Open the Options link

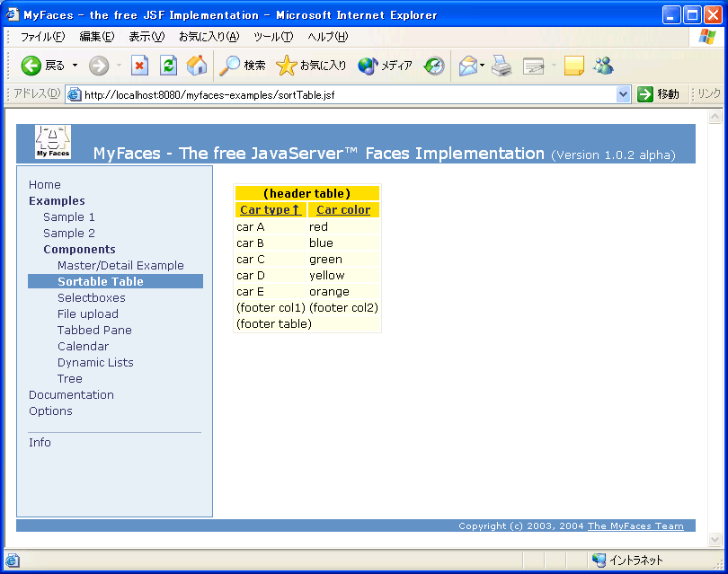(x=50, y=411)
